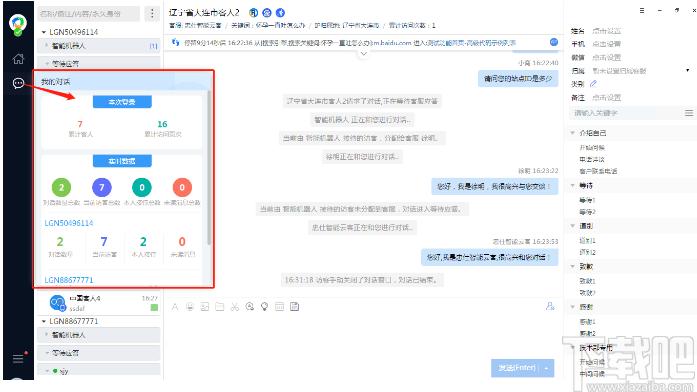Open the home icon in left sidebar
Image resolution: width=697 pixels, height=392 pixels.
pyautogui.click(x=18, y=59)
